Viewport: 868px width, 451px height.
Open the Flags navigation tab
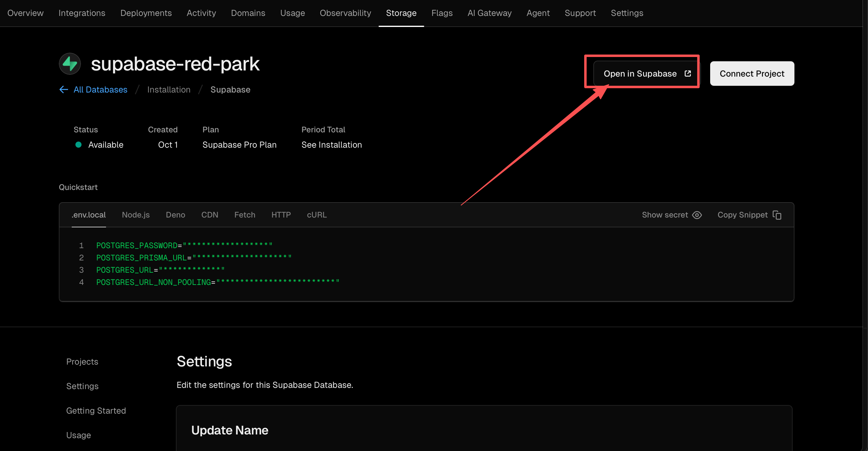click(442, 13)
